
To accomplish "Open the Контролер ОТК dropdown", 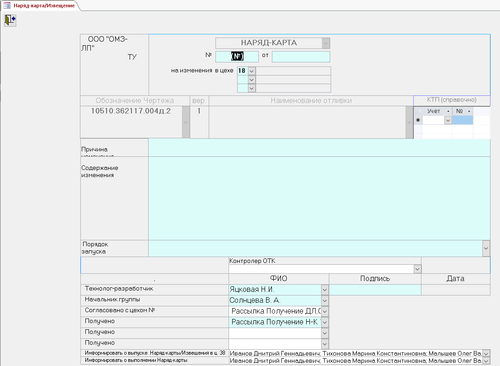I will pyautogui.click(x=417, y=269).
